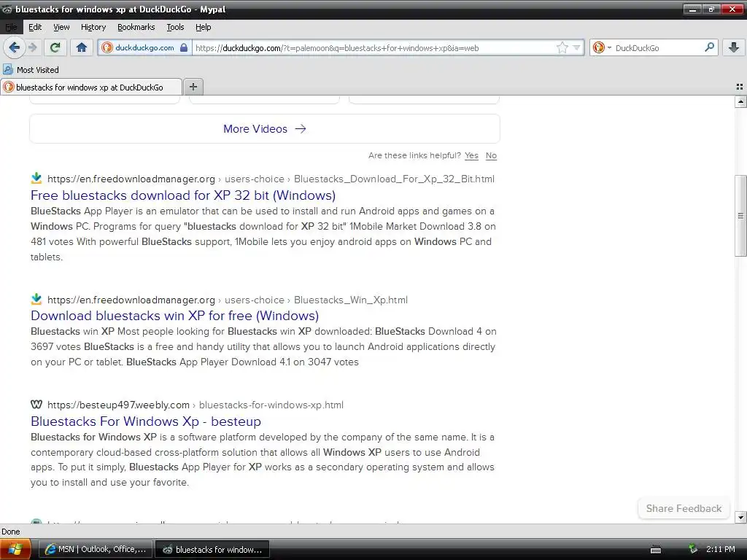
Task: Open the address bar history dropdown arrow
Action: [x=576, y=47]
